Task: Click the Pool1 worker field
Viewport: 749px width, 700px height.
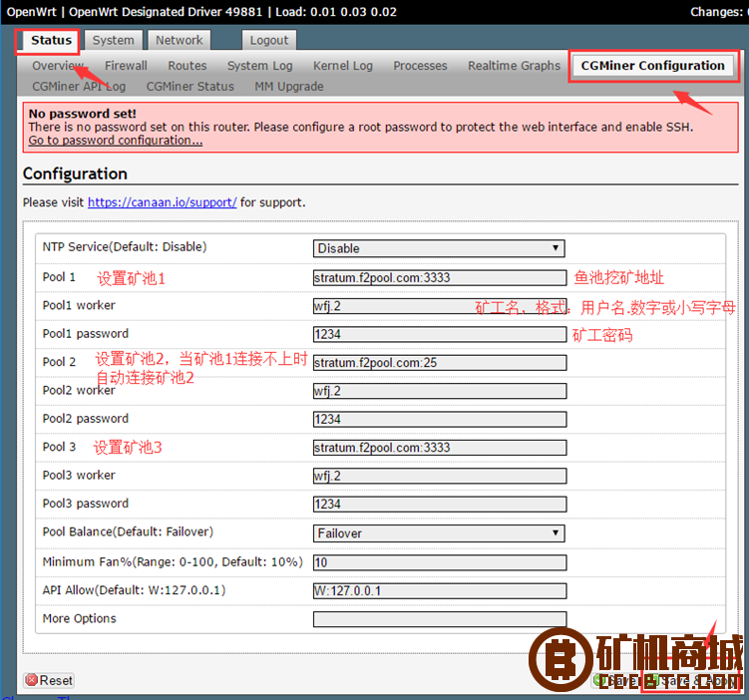Action: [440, 306]
